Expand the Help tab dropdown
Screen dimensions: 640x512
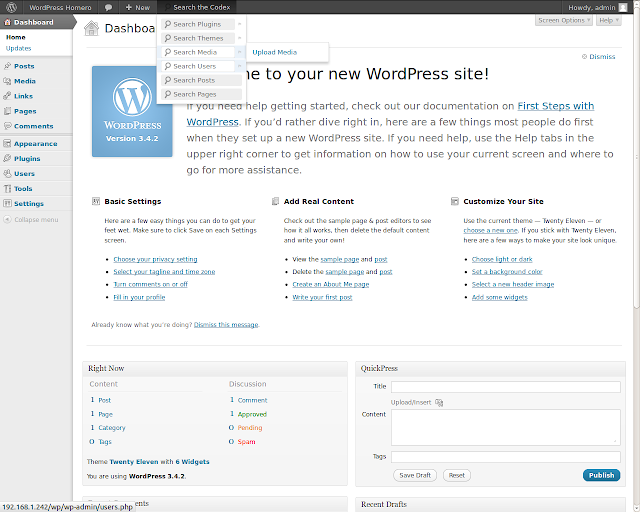[x=609, y=20]
